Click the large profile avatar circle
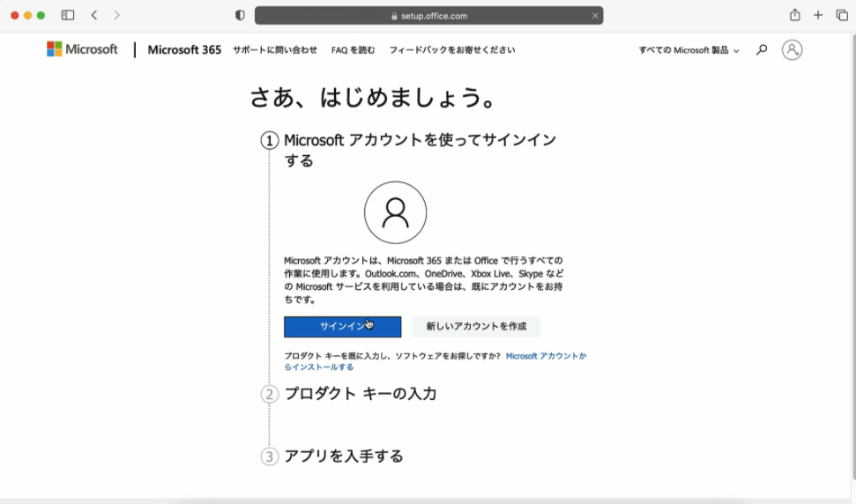Screen dimensions: 856x504 (395, 212)
